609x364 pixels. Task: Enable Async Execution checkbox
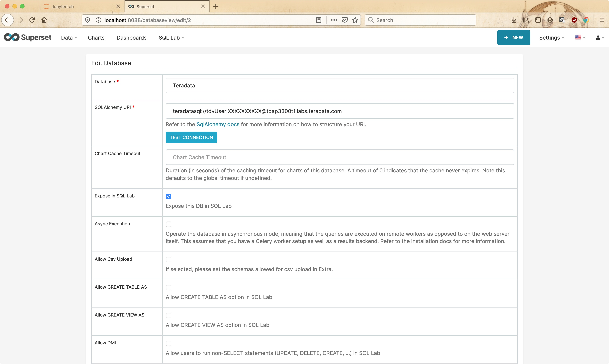coord(168,224)
